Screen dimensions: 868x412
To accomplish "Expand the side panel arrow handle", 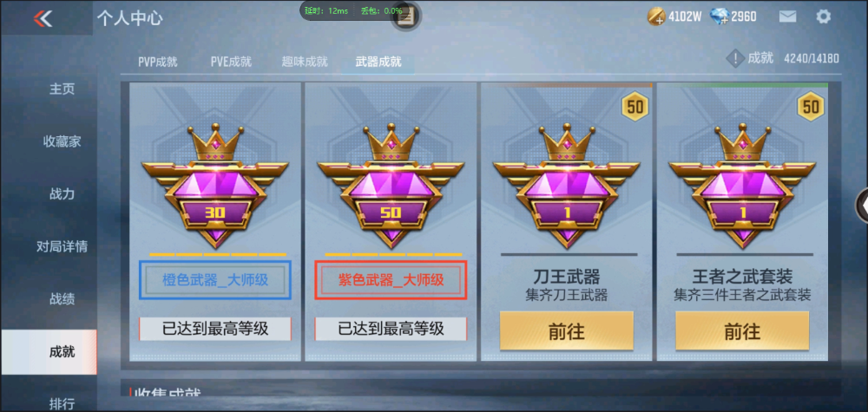I will (x=863, y=206).
